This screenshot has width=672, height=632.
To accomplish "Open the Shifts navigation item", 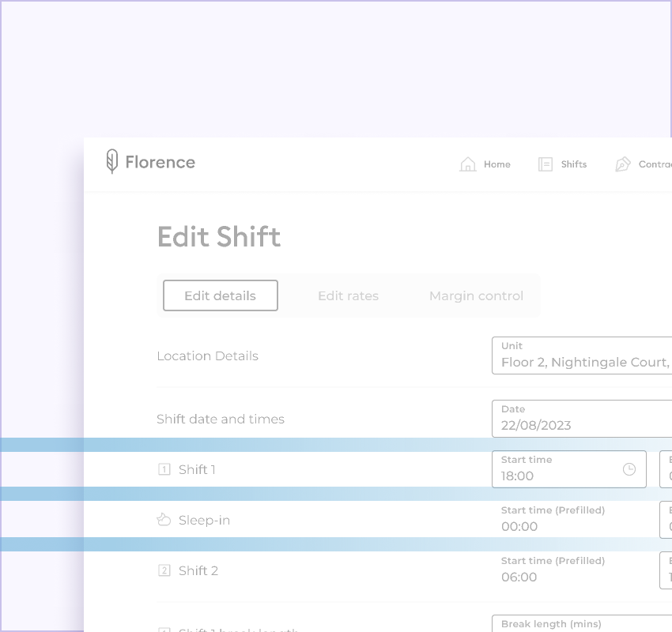I will tap(562, 164).
